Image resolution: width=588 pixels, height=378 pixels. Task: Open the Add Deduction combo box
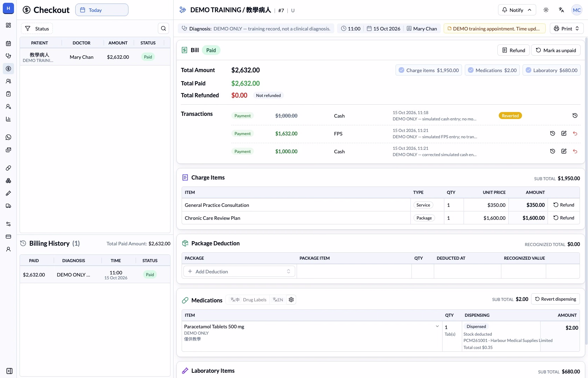pos(239,271)
